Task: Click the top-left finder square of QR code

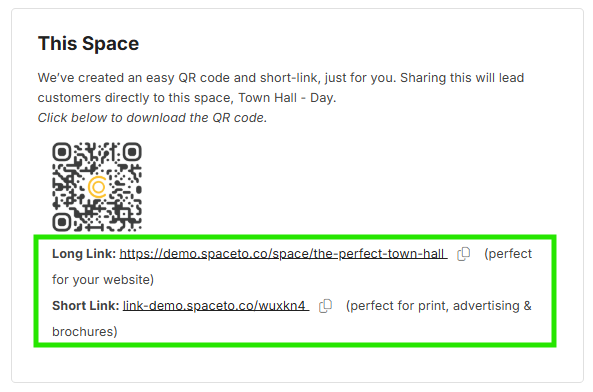Action: pyautogui.click(x=62, y=152)
